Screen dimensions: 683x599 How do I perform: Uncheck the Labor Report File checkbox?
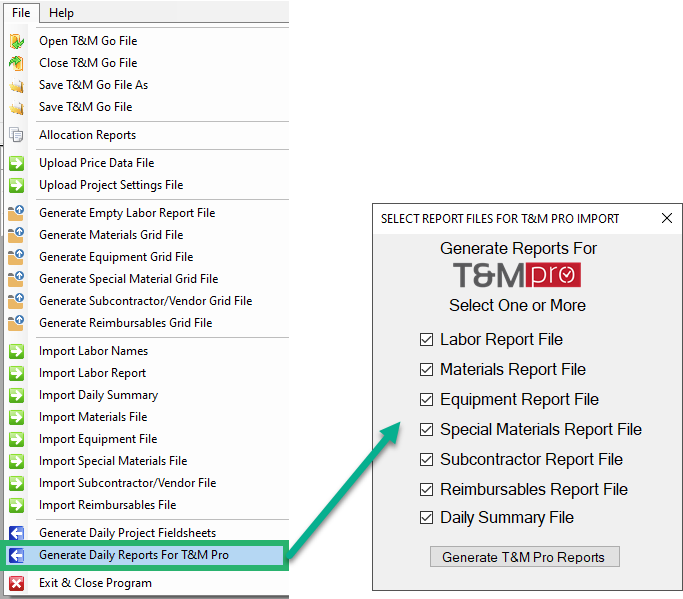click(x=426, y=339)
